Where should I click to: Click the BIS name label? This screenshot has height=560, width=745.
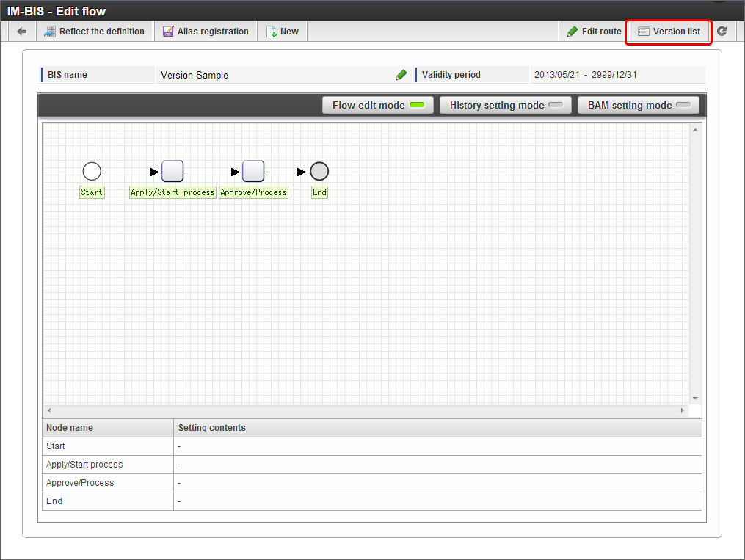point(68,75)
